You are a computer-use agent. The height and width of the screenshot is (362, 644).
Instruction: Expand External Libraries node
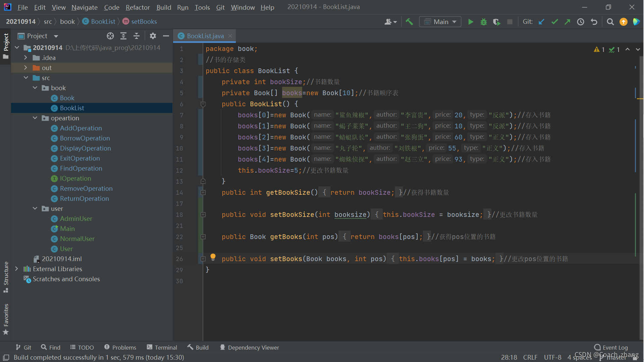click(x=16, y=269)
